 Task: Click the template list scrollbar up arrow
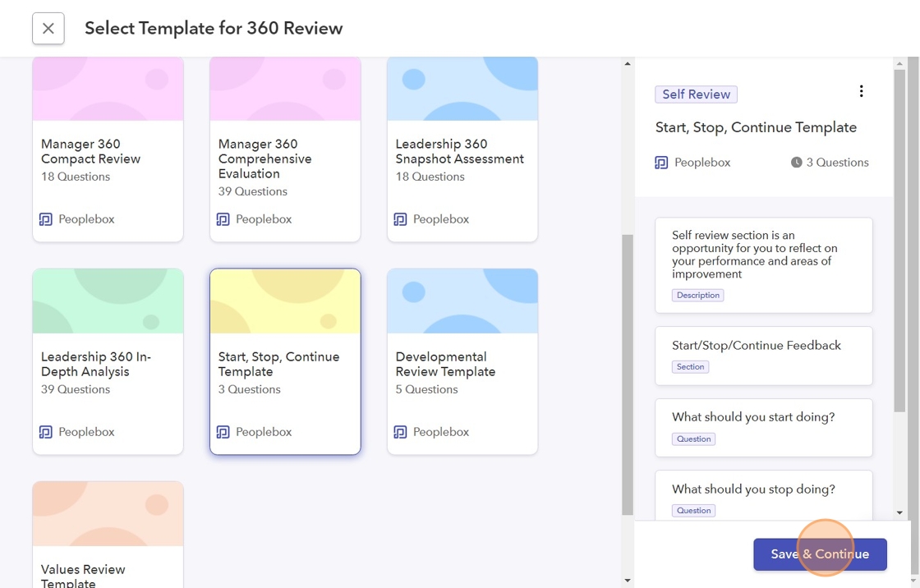pyautogui.click(x=628, y=63)
